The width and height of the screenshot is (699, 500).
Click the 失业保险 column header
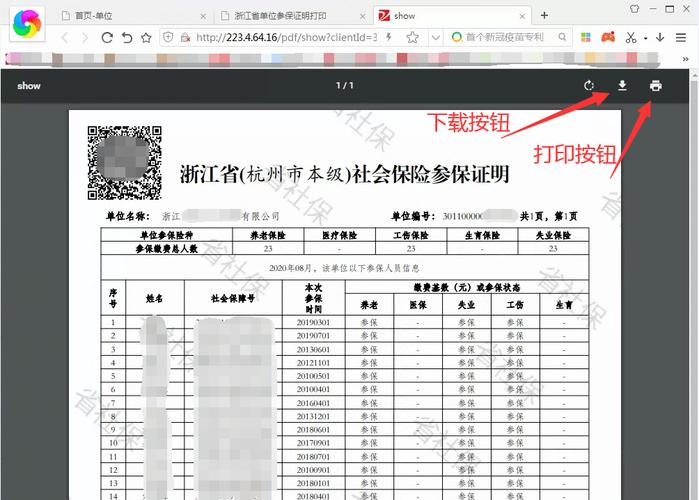click(x=553, y=235)
